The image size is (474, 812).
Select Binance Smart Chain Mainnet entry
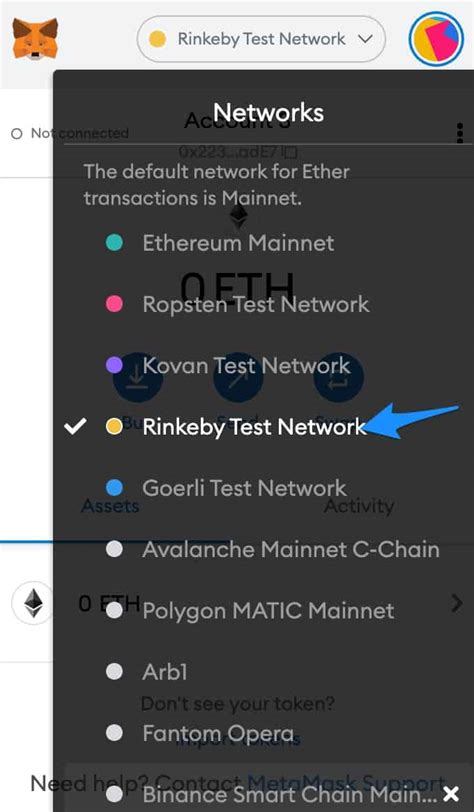tap(290, 794)
